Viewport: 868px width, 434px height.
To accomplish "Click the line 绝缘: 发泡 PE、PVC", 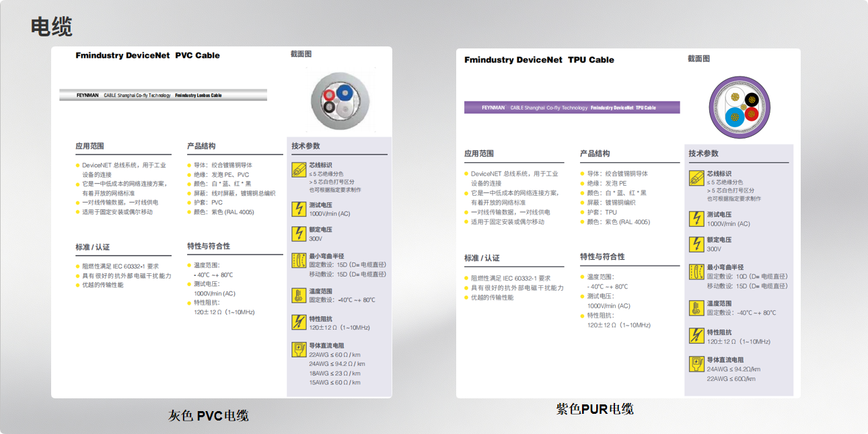I will (221, 174).
